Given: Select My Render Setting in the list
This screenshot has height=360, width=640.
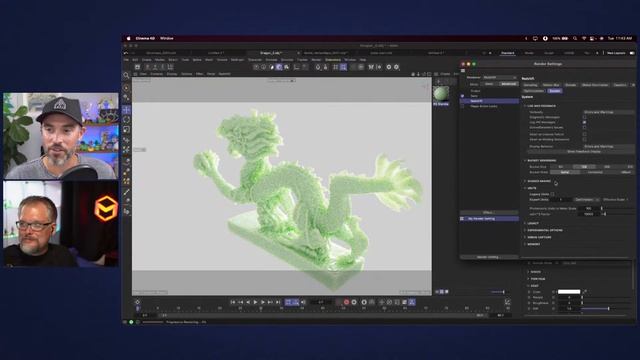Looking at the screenshot, I should click(489, 219).
